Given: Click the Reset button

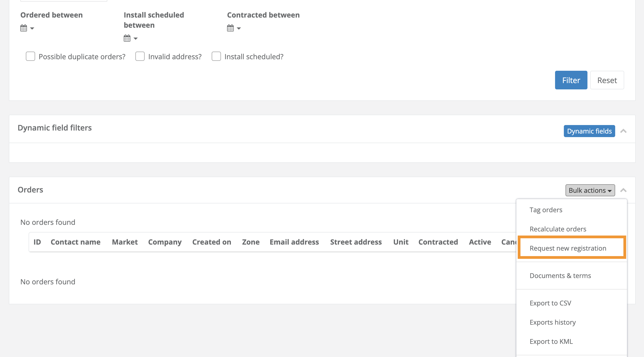Looking at the screenshot, I should tap(607, 80).
